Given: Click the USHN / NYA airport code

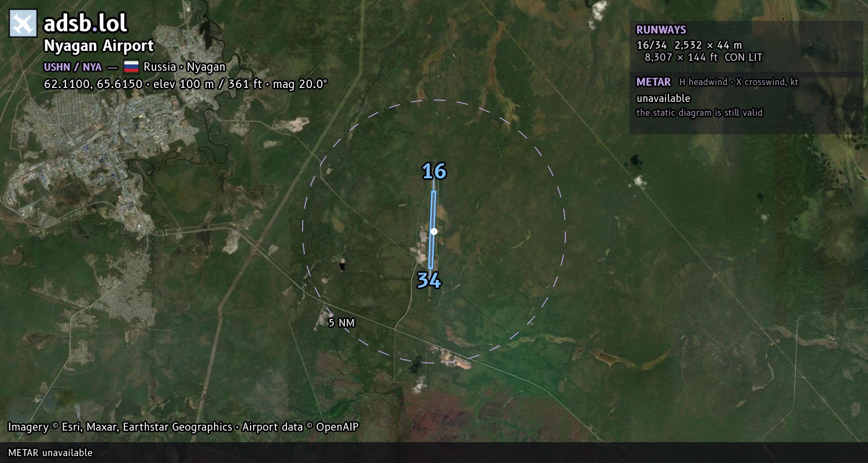Looking at the screenshot, I should click(72, 67).
